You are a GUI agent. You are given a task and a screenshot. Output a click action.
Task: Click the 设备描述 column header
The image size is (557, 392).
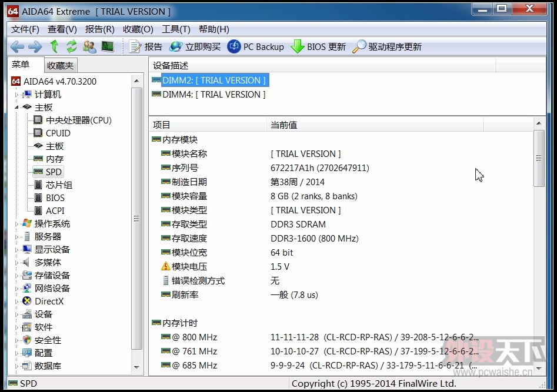tap(322, 65)
